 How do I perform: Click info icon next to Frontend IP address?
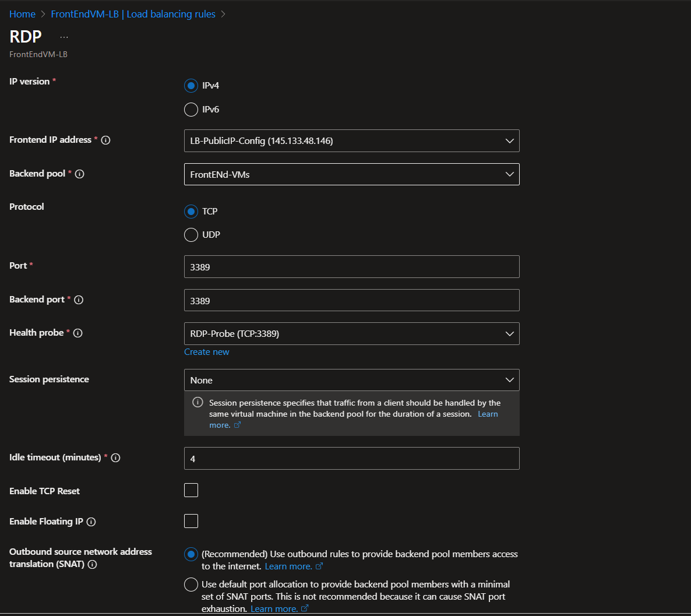[x=105, y=140]
